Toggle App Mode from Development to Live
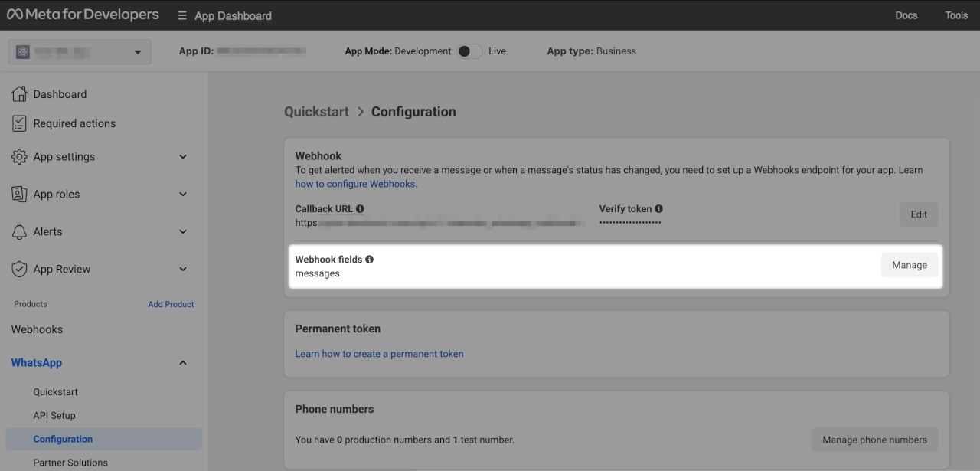The width and height of the screenshot is (980, 471). click(469, 51)
